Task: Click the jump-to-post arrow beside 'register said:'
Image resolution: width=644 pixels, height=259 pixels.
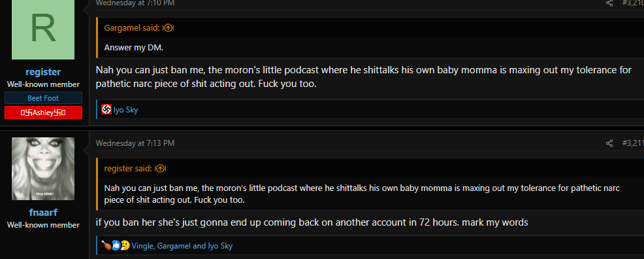Action: [x=161, y=169]
